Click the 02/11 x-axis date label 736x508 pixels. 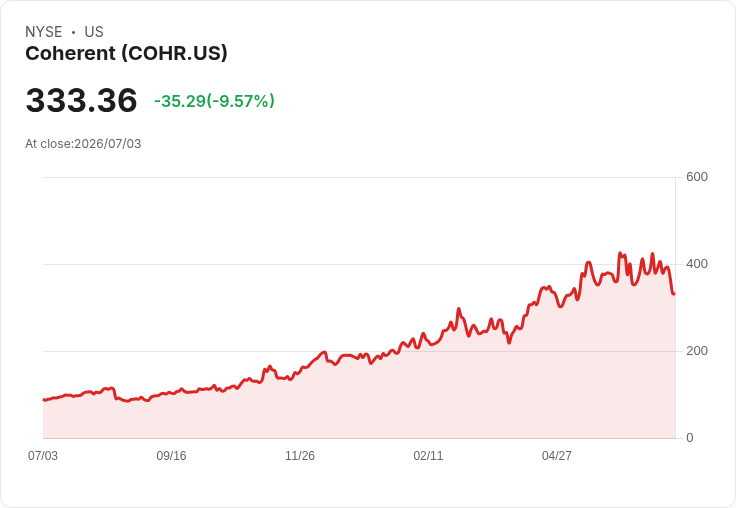coord(428,455)
